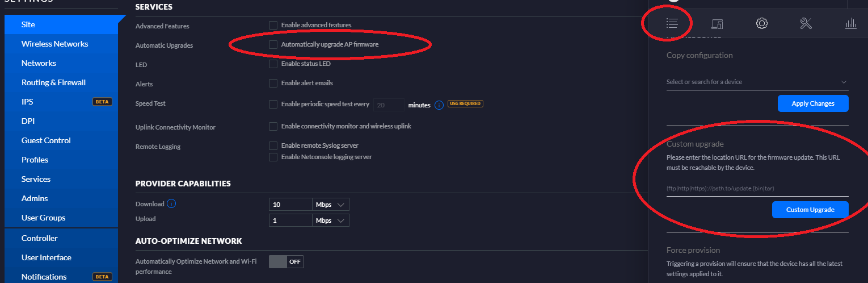Open Routing & Firewall section

(53, 82)
